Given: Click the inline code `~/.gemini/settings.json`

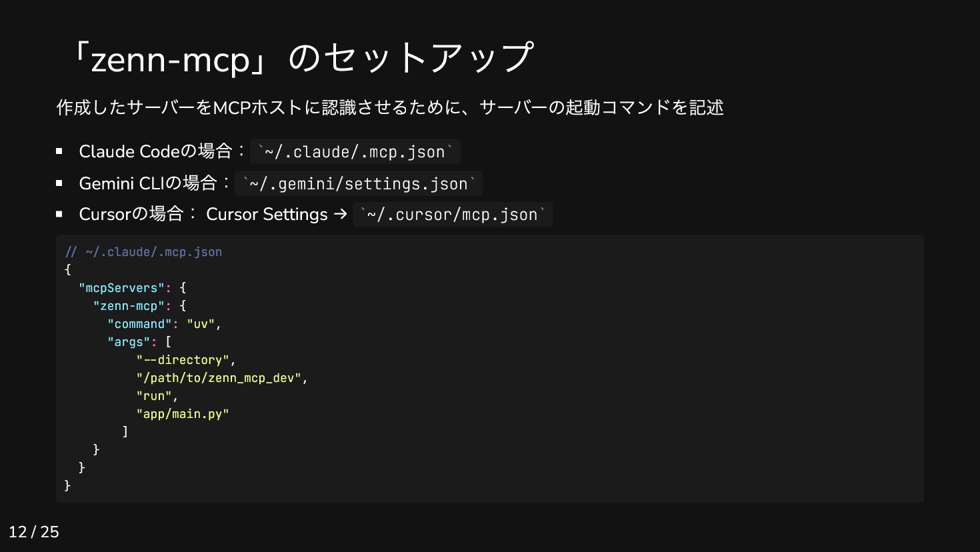Looking at the screenshot, I should 359,183.
